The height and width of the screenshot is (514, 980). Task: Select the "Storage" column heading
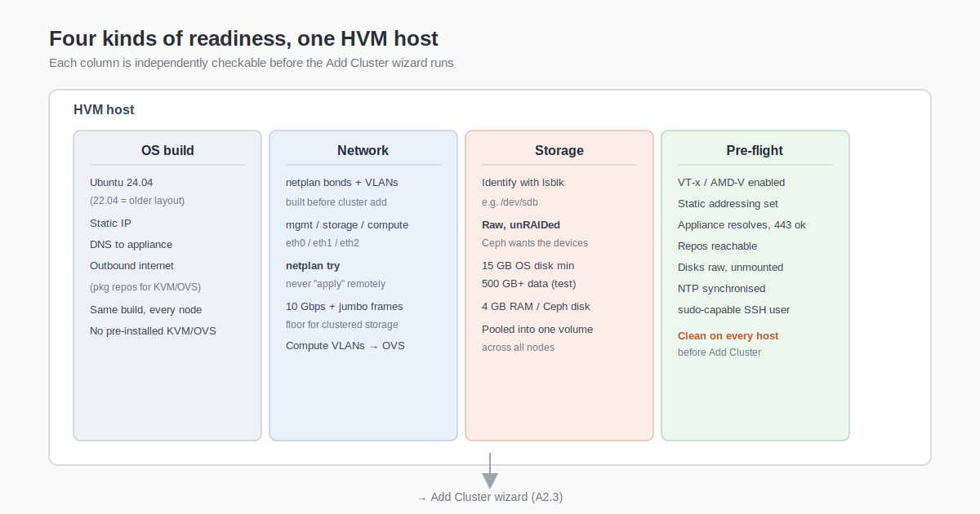[x=559, y=150]
